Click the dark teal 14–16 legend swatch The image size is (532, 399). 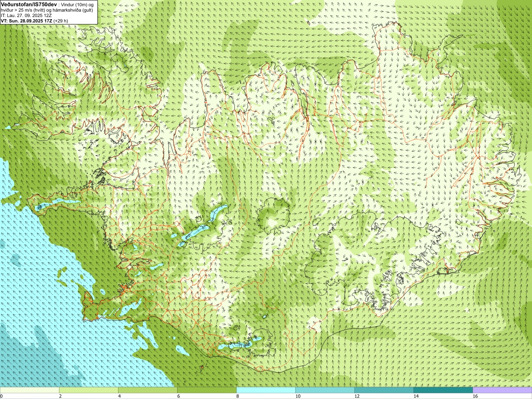[x=443, y=390]
